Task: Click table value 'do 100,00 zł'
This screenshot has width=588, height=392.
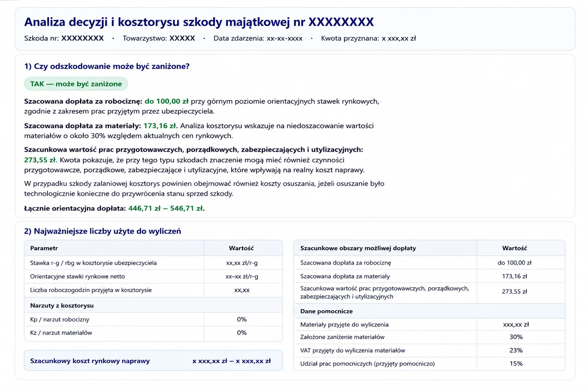Action: click(514, 263)
